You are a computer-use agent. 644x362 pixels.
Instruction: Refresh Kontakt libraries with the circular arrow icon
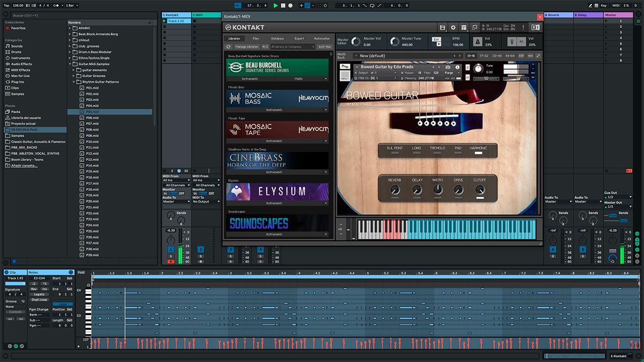click(228, 47)
